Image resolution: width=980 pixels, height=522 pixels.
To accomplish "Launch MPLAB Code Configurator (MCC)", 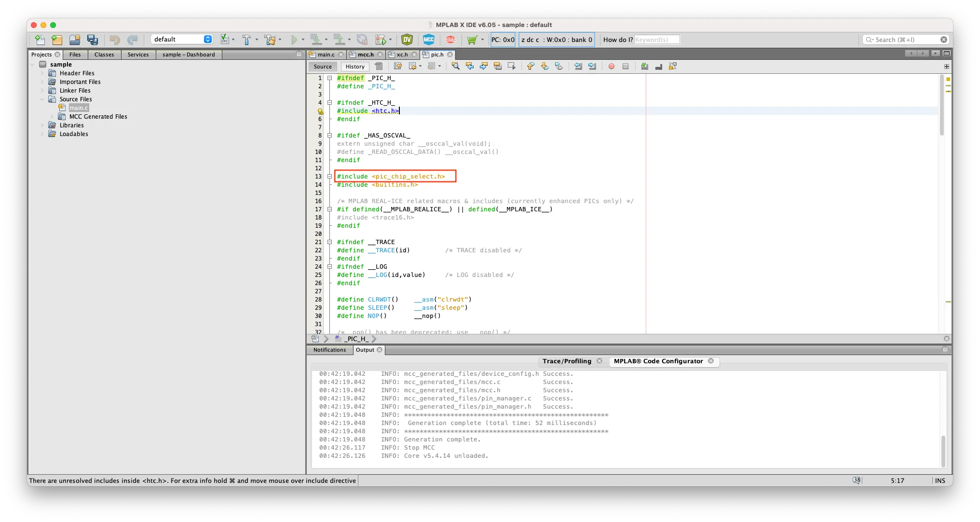I will point(429,40).
